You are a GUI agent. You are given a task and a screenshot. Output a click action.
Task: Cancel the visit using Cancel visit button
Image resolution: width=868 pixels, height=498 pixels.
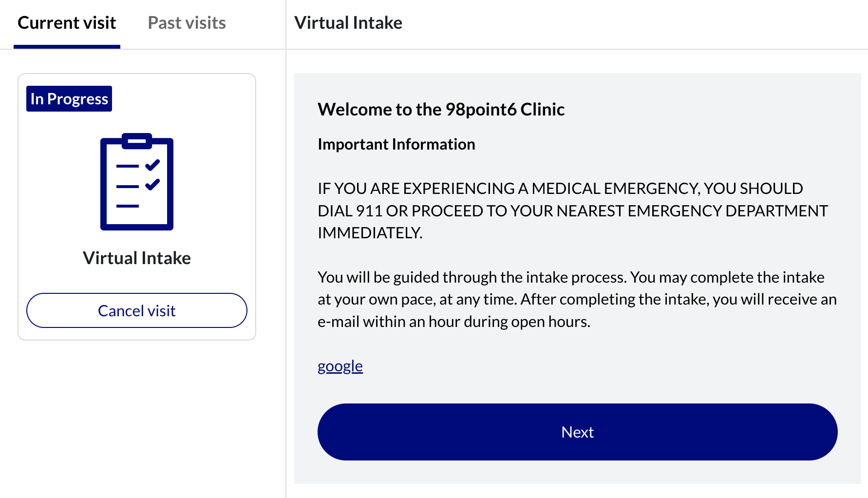pyautogui.click(x=137, y=310)
